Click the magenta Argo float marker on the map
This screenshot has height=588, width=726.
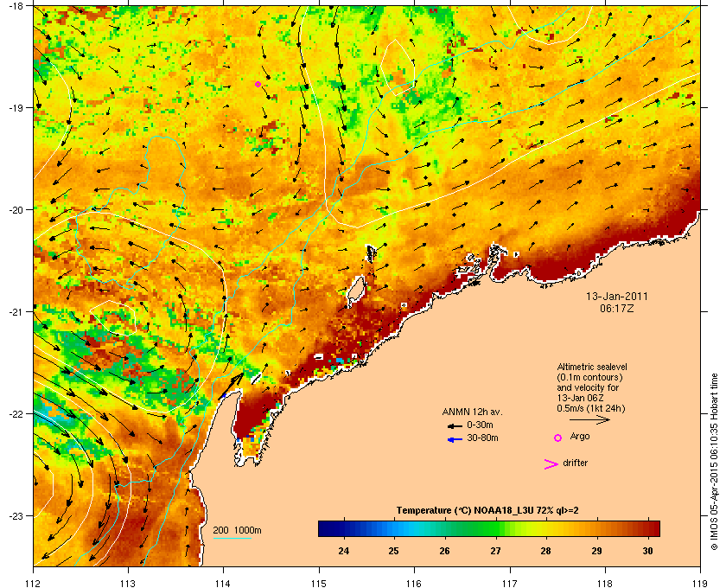[258, 84]
